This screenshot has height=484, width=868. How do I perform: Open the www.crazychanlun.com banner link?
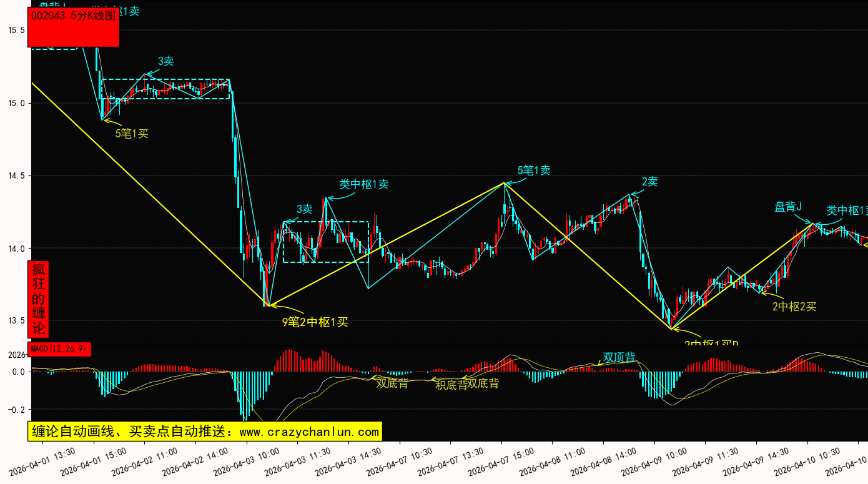point(204,432)
